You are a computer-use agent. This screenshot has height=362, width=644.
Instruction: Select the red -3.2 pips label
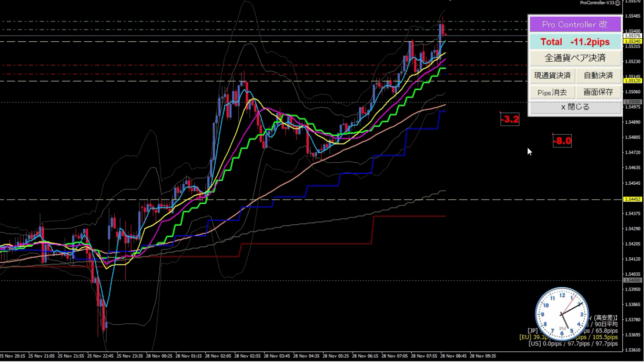click(x=510, y=119)
